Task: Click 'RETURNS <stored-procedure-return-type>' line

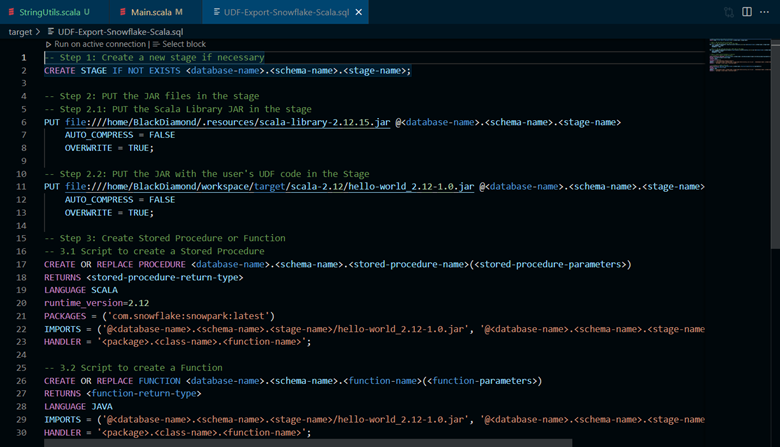Action: [x=143, y=277]
